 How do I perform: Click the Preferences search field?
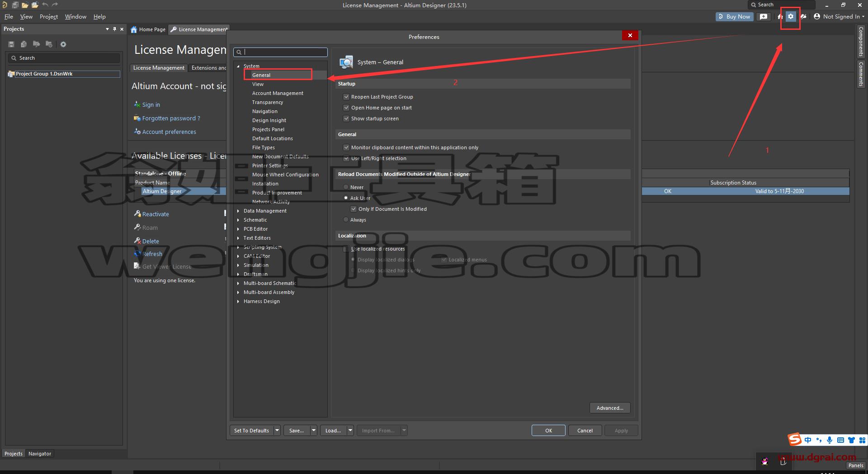click(x=280, y=52)
